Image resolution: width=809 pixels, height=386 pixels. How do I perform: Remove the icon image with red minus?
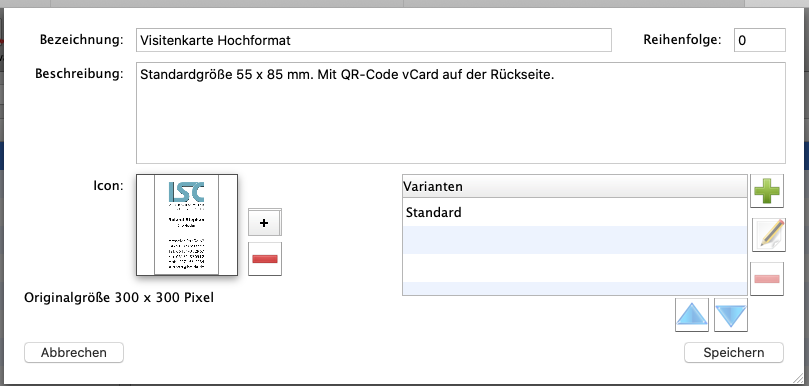(x=265, y=259)
